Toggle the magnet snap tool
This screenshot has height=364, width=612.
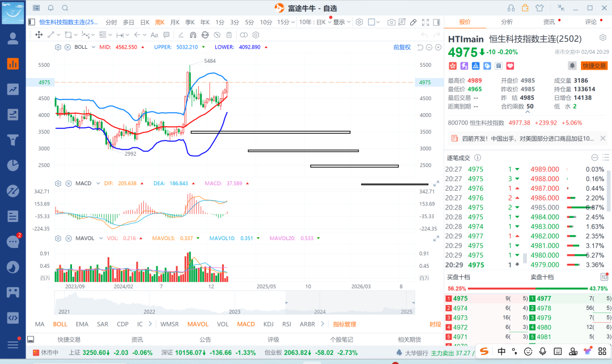pyautogui.click(x=193, y=35)
